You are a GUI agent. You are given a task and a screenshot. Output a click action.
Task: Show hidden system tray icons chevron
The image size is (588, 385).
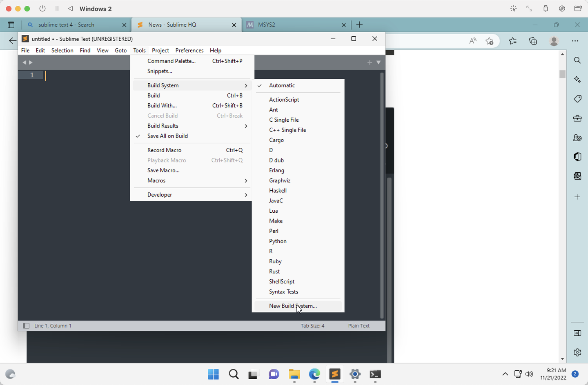(x=505, y=374)
